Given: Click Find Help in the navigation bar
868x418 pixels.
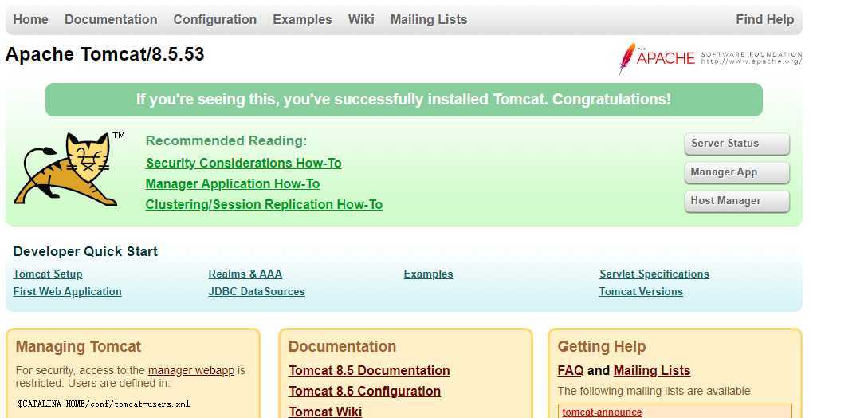Looking at the screenshot, I should [x=764, y=19].
